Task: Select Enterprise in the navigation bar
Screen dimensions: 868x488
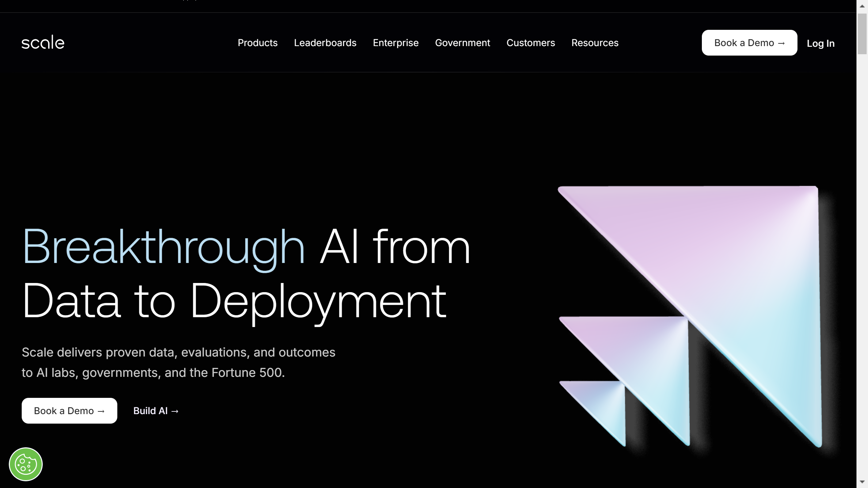Action: 395,43
